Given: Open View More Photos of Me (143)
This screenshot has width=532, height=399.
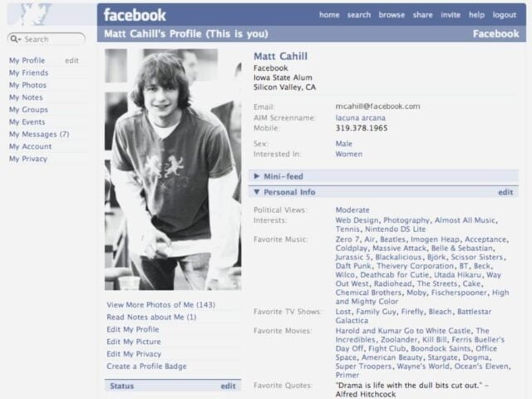Looking at the screenshot, I should 160,305.
